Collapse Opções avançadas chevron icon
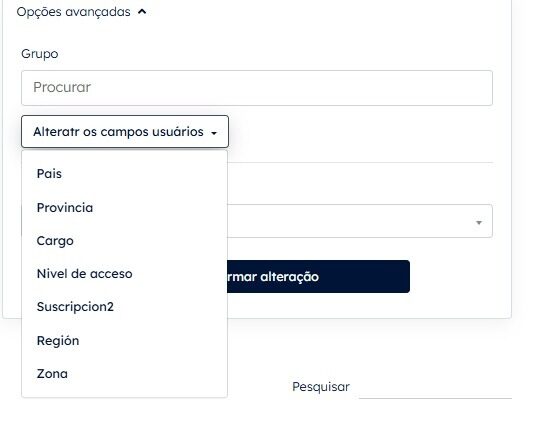This screenshot has width=533, height=430. (x=142, y=12)
